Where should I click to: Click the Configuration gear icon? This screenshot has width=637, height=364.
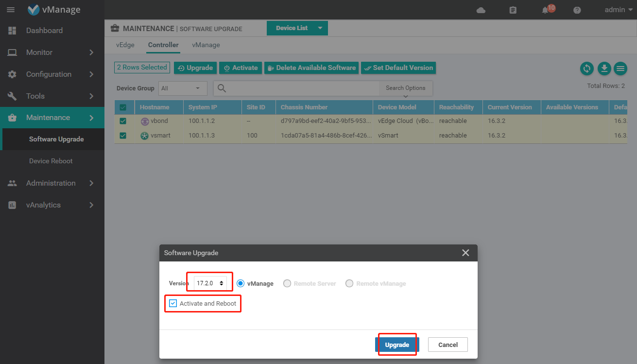12,74
